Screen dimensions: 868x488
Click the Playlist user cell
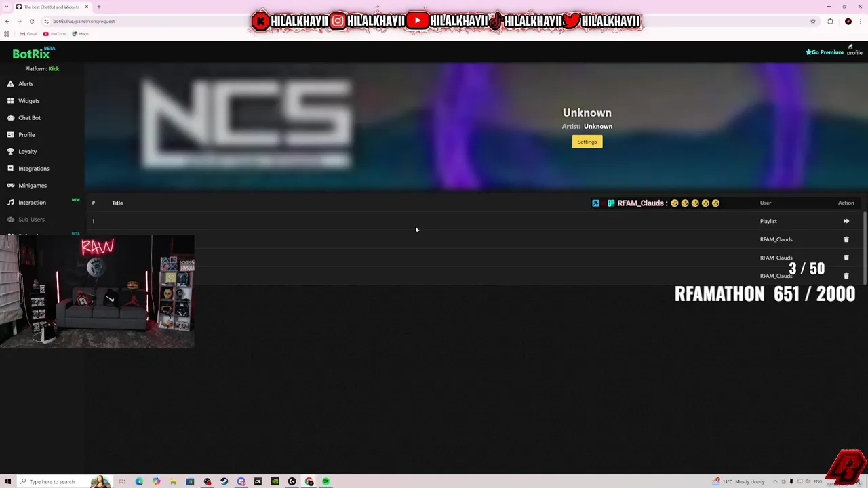pyautogui.click(x=768, y=221)
